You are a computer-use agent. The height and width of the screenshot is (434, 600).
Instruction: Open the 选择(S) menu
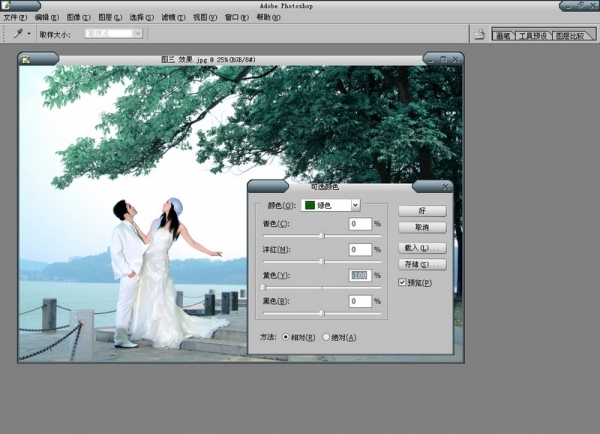(142, 17)
